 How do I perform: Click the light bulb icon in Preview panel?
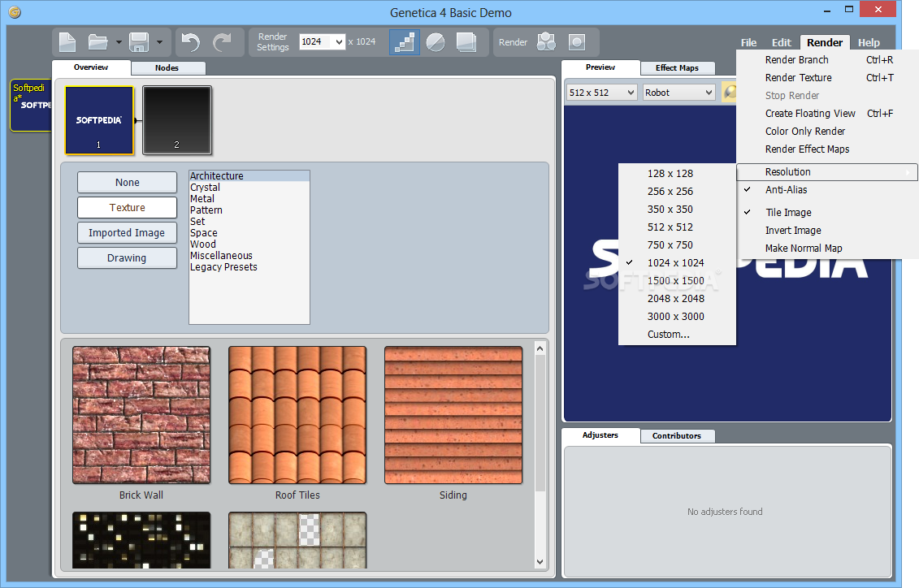730,92
